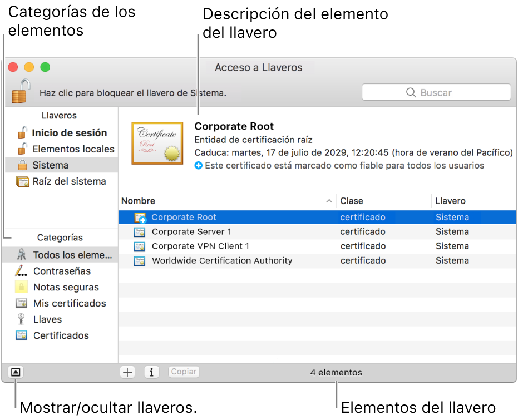Sort by the Clase column header
Screen dimensions: 518x420
tap(384, 201)
